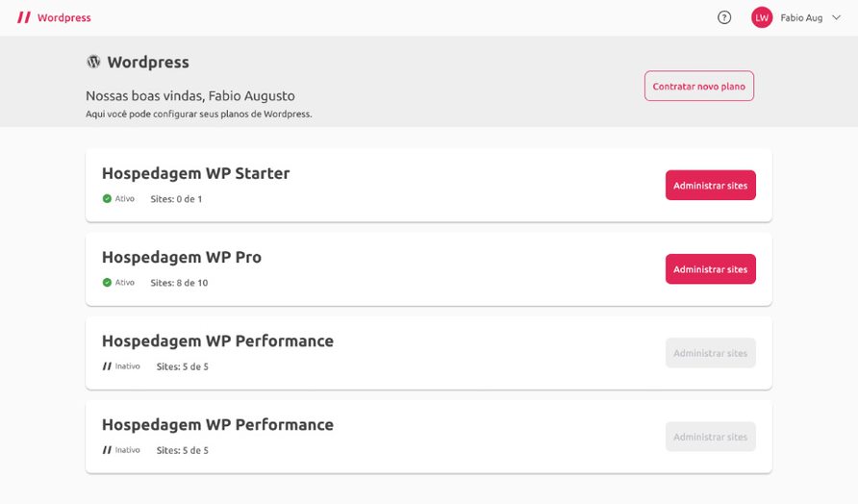This screenshot has width=858, height=504.
Task: Administrar sites for Hospedagem WP Starter
Action: pyautogui.click(x=710, y=185)
